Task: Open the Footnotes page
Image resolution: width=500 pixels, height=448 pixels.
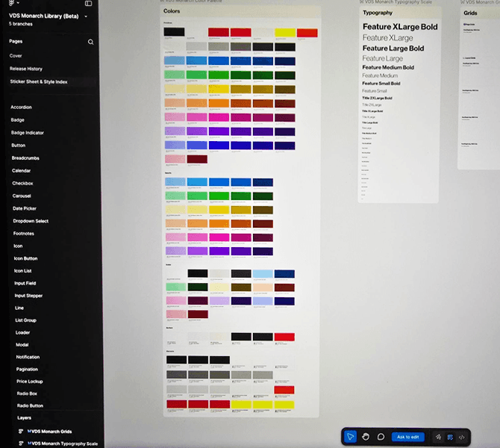Action: (x=24, y=234)
